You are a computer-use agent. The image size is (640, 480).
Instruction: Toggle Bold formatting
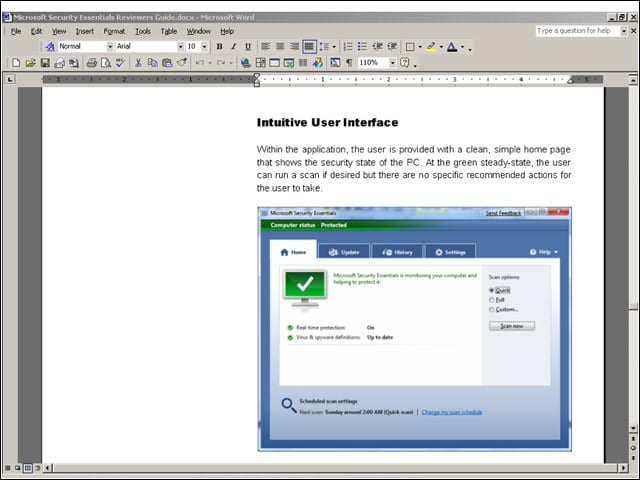coord(219,47)
